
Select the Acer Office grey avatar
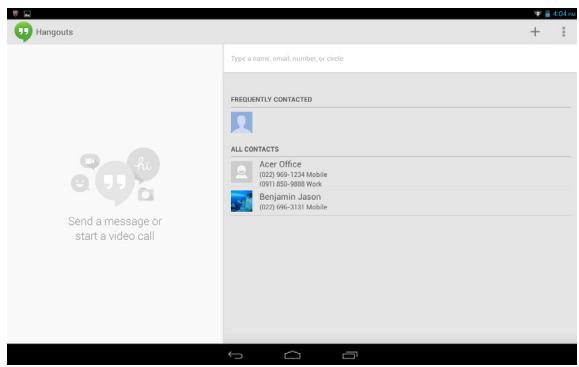coord(241,172)
